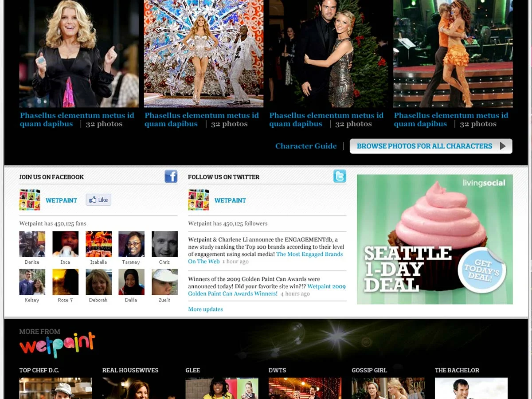Image resolution: width=532 pixels, height=399 pixels.
Task: Click the Get Today's Deal sticker
Action: pos(481,271)
